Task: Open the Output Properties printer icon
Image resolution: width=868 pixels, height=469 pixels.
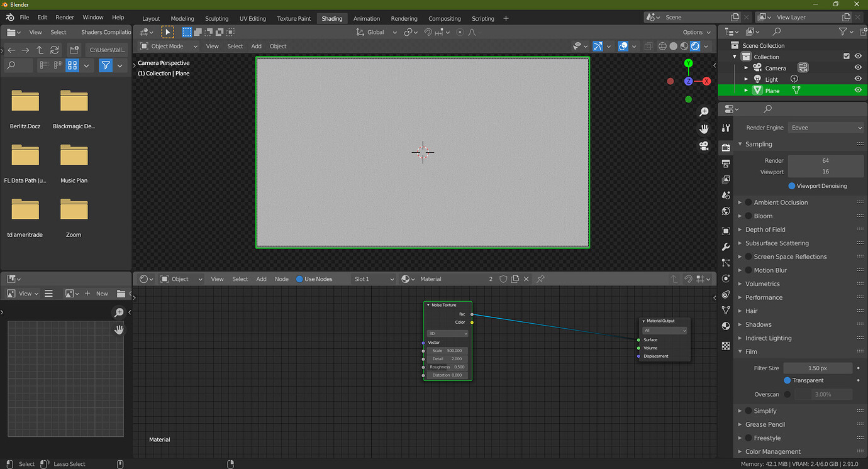Action: 726,163
